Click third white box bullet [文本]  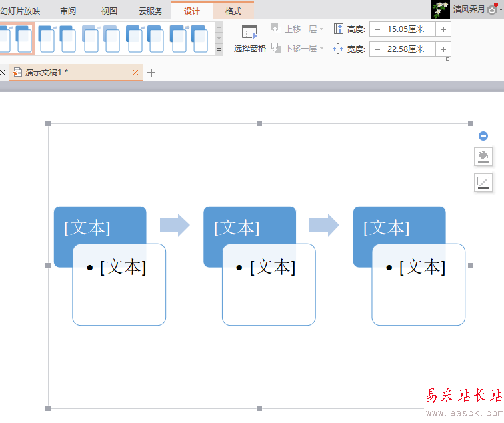coord(423,267)
